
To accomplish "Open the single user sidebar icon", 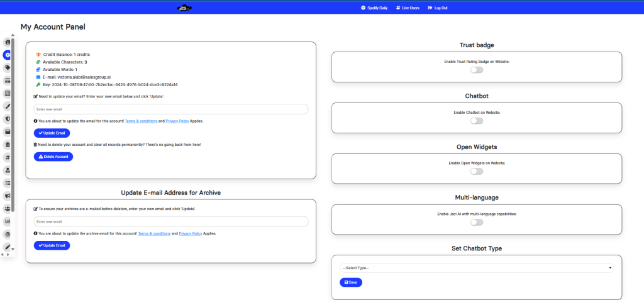I will [x=8, y=170].
